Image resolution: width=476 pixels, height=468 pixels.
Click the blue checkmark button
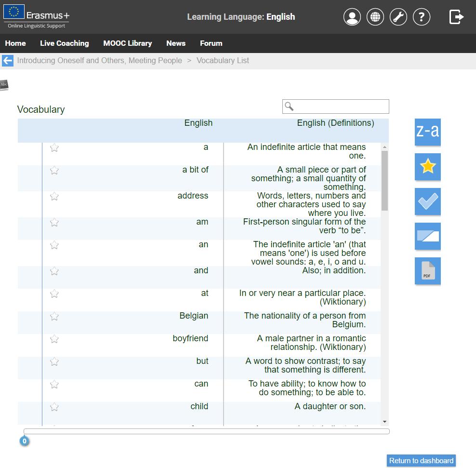click(427, 201)
